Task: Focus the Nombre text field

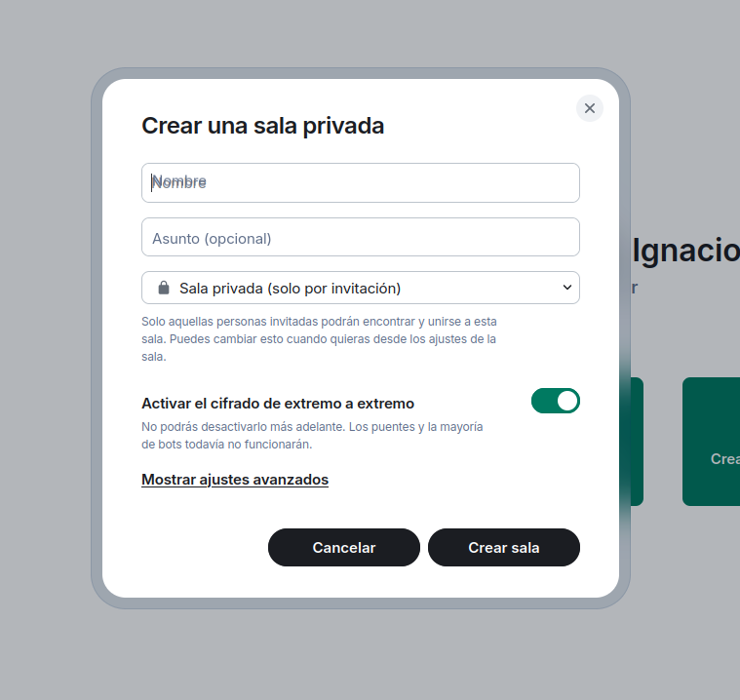Action: [x=360, y=182]
